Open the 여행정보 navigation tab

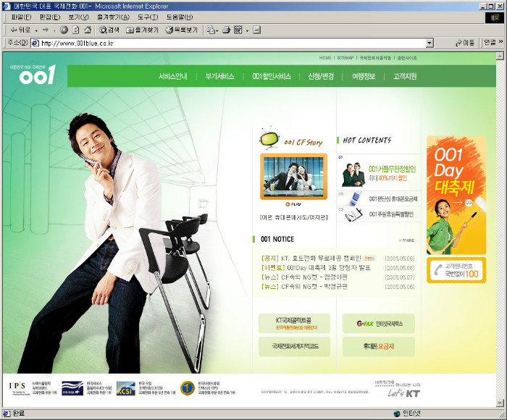click(x=364, y=76)
